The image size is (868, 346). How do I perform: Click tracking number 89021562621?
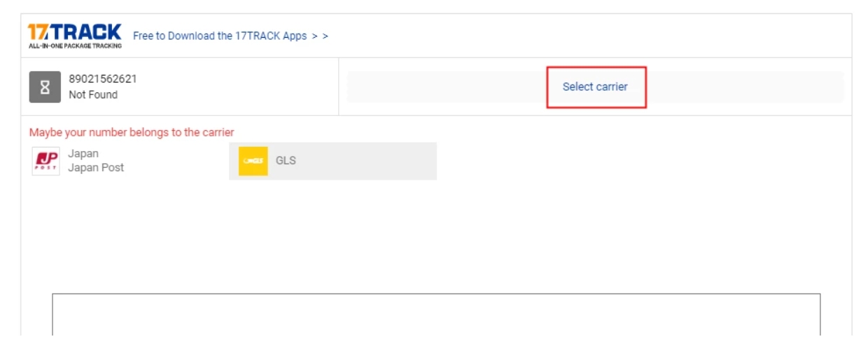coord(103,79)
